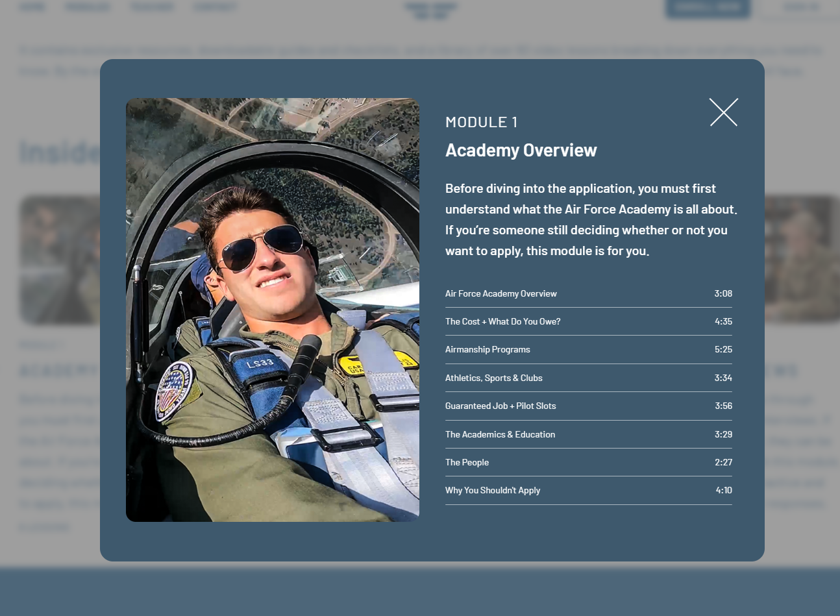Open the Airmanship Programs lesson
This screenshot has height=616, width=840.
(589, 349)
